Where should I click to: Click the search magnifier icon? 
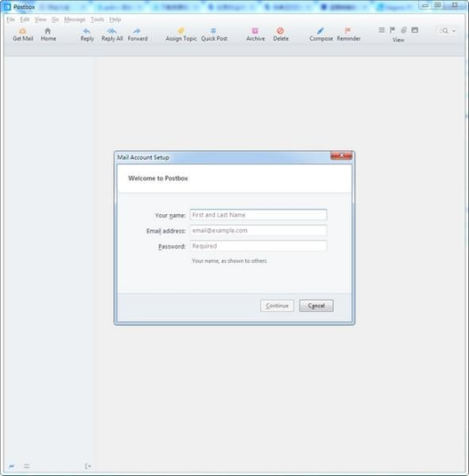click(x=445, y=31)
